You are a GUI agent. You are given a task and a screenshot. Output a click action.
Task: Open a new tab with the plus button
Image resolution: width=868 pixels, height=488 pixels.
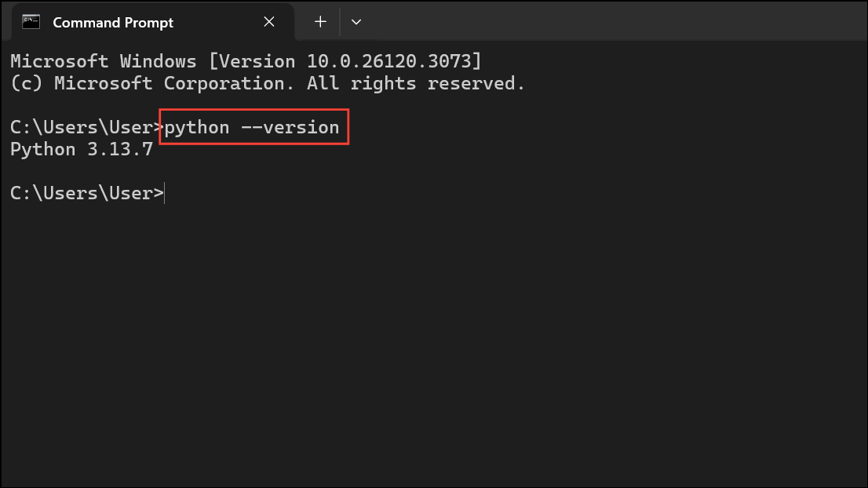(x=319, y=21)
